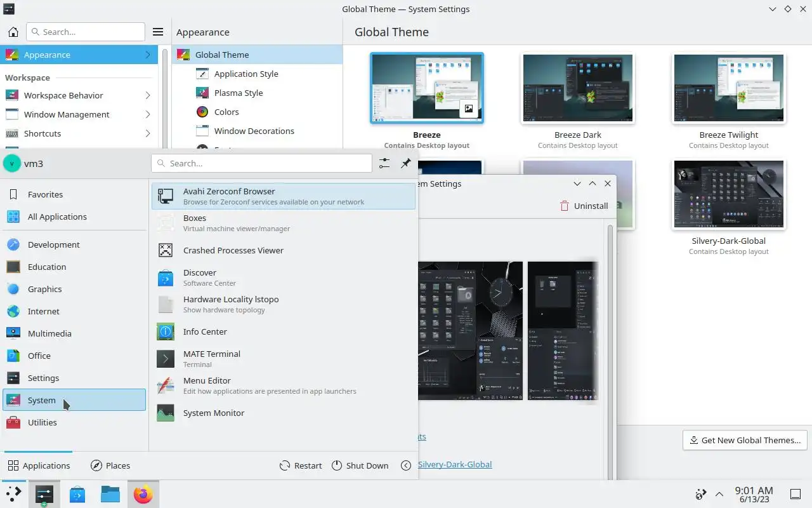Viewport: 812px width, 508px height.
Task: Open Plasma Style settings
Action: [257, 93]
